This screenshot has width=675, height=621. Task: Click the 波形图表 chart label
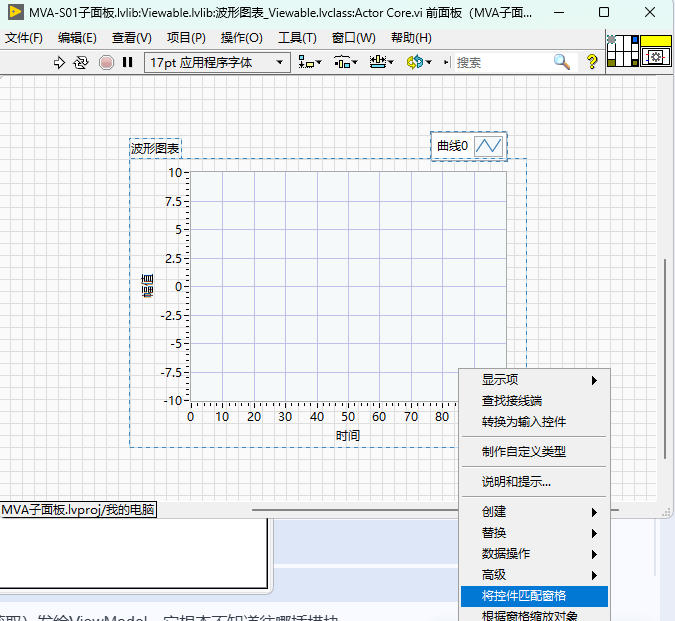pyautogui.click(x=155, y=148)
